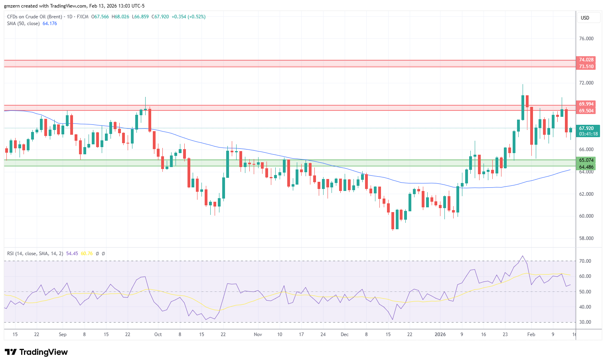The width and height of the screenshot is (606, 364).
Task: Click the countdown timer 03:41:18
Action: (x=588, y=134)
